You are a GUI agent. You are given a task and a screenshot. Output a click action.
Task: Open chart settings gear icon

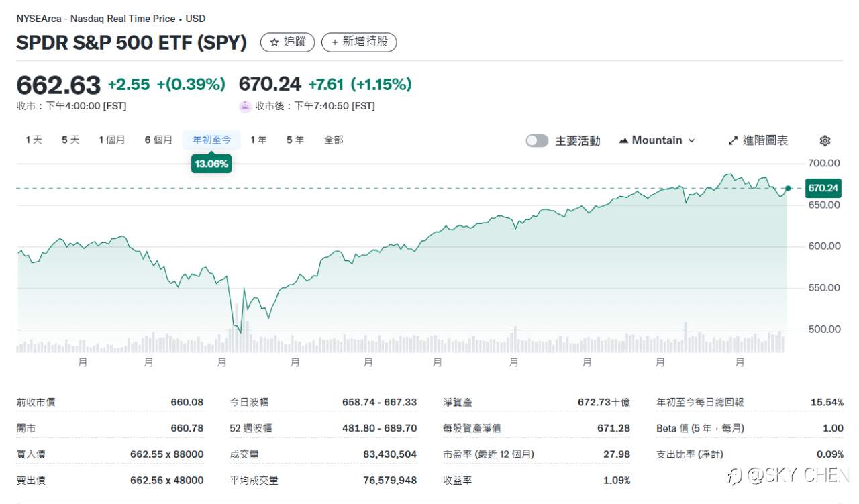825,140
